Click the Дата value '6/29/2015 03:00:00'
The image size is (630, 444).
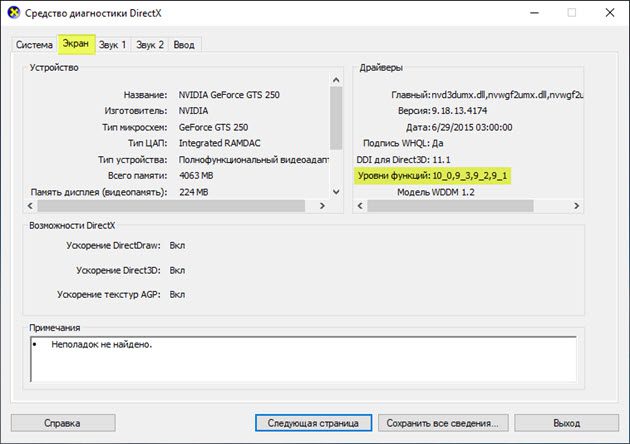click(472, 127)
